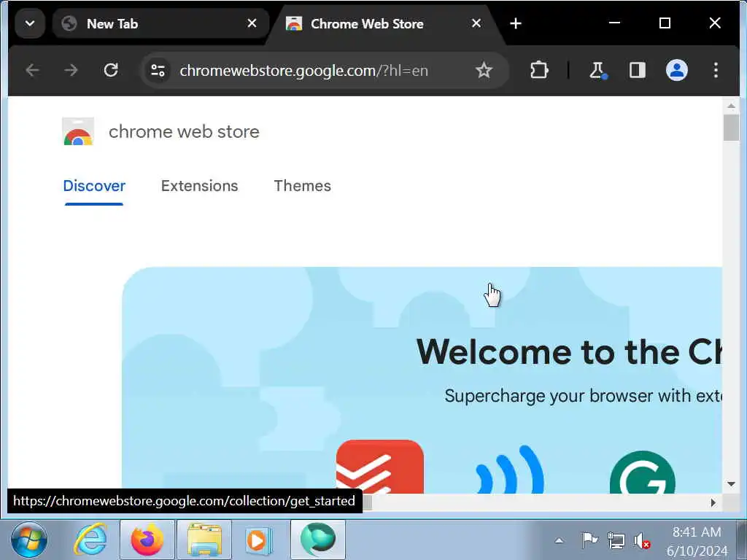Image resolution: width=747 pixels, height=560 pixels.
Task: Go forward to next page
Action: [71, 71]
